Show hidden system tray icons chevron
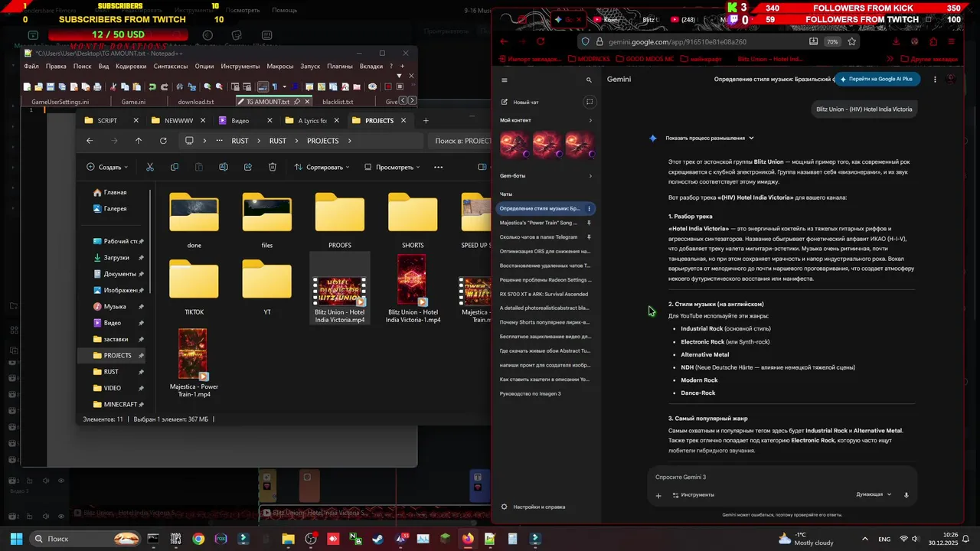 [x=865, y=539]
